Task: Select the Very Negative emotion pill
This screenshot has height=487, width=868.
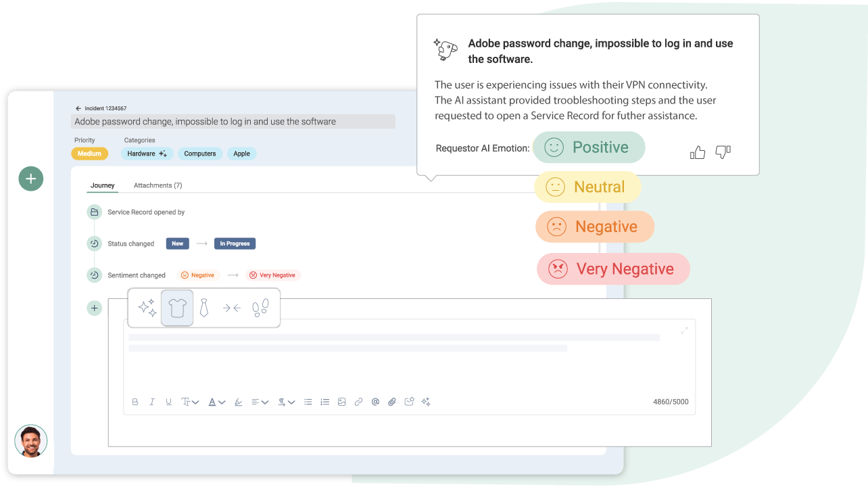Action: click(613, 269)
